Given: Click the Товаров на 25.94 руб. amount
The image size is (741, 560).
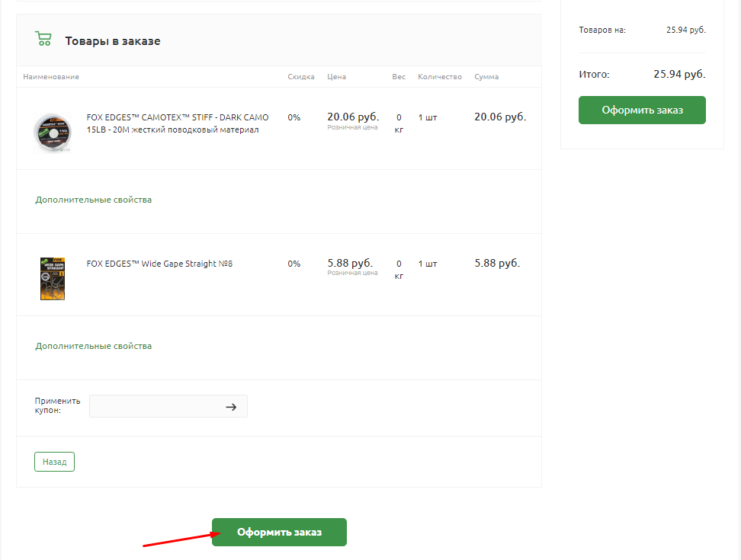Looking at the screenshot, I should (x=686, y=30).
